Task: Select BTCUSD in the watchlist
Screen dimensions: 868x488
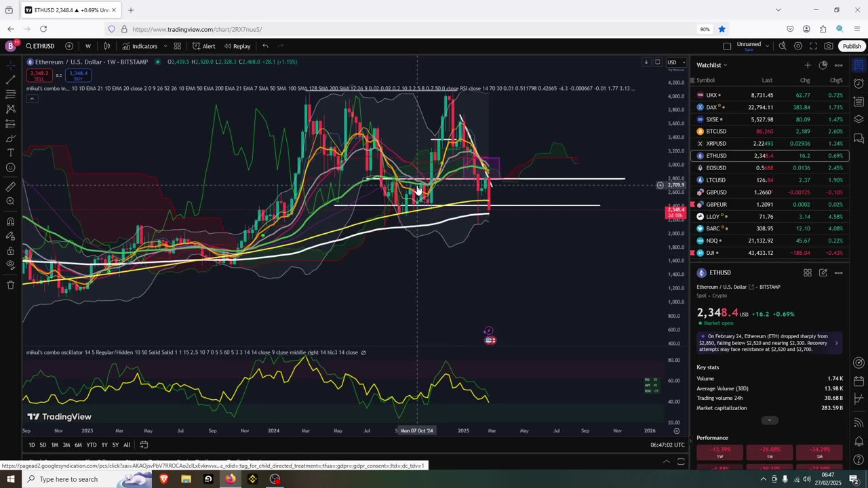Action: tap(770, 131)
